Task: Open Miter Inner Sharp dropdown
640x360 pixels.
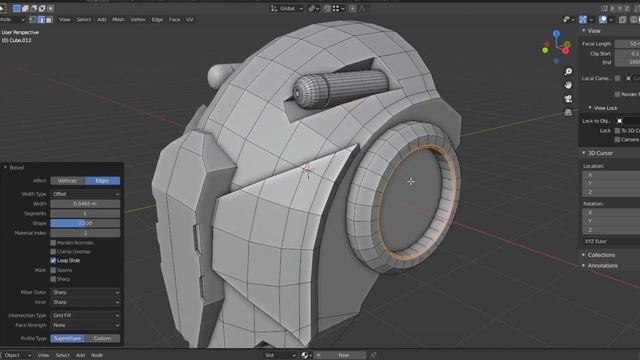Action: pos(85,302)
